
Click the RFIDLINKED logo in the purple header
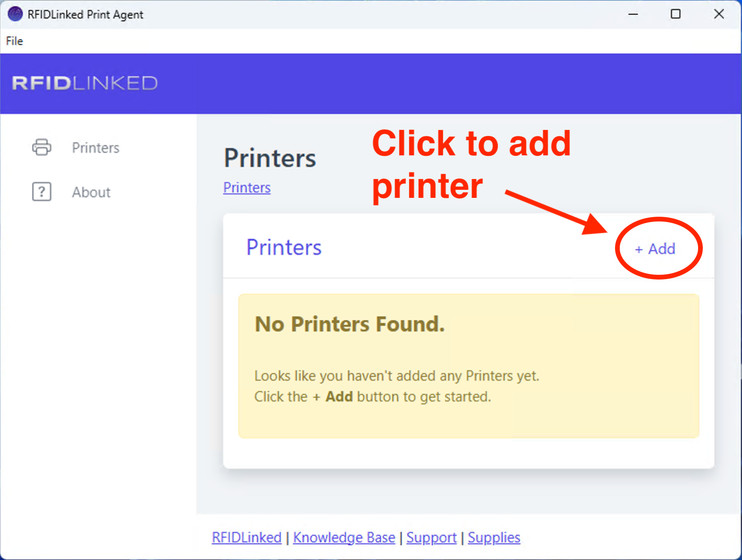click(85, 84)
